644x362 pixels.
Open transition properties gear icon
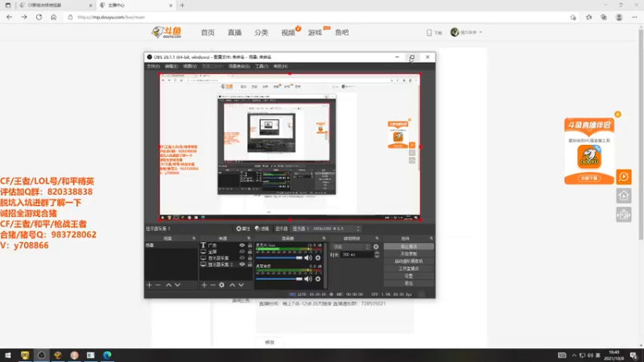pyautogui.click(x=376, y=247)
